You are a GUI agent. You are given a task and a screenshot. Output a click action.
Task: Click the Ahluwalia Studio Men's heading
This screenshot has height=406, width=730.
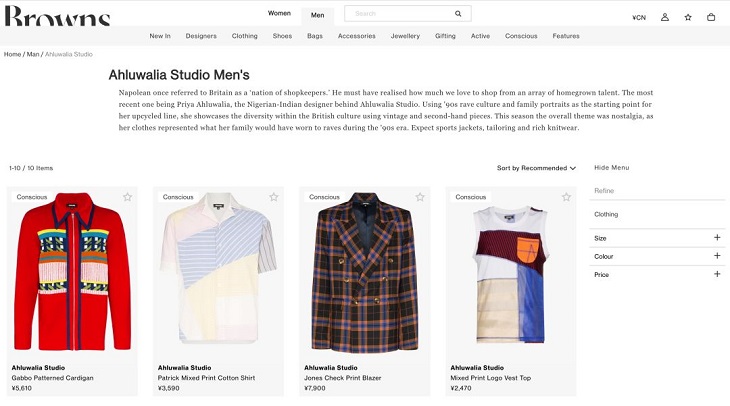(x=179, y=75)
